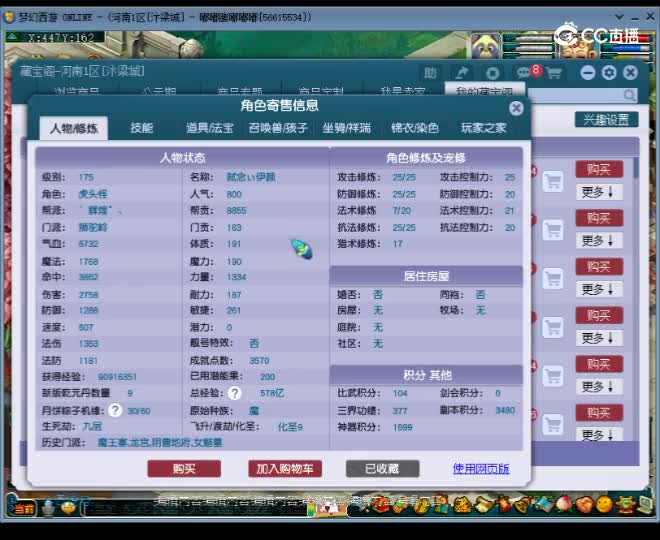
Task: Click the listing scrollbar on the right edge
Action: [x=636, y=168]
